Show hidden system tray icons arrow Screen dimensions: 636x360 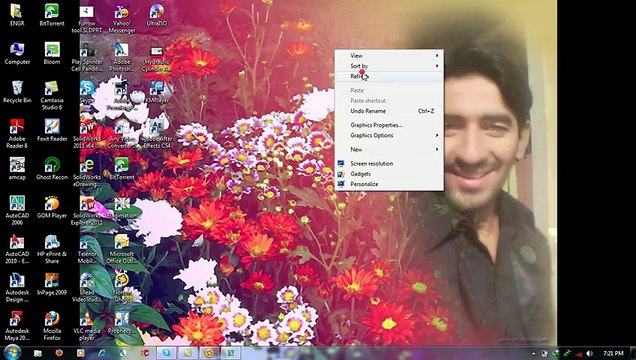tap(533, 354)
